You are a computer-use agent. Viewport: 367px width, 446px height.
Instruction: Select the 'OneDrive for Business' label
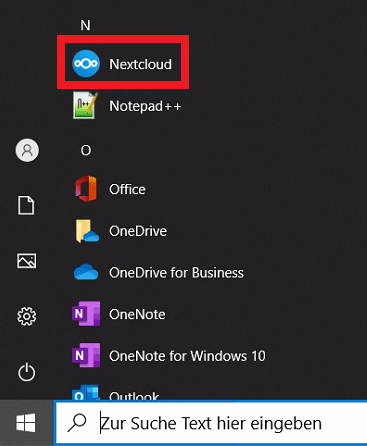click(176, 273)
